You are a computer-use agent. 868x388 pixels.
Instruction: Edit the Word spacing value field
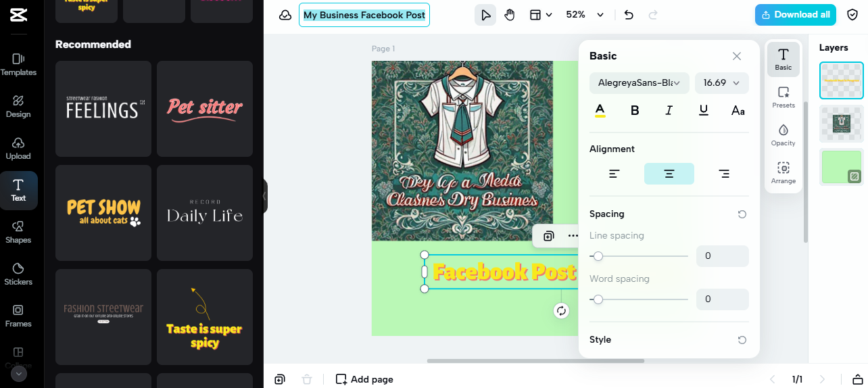pos(723,299)
